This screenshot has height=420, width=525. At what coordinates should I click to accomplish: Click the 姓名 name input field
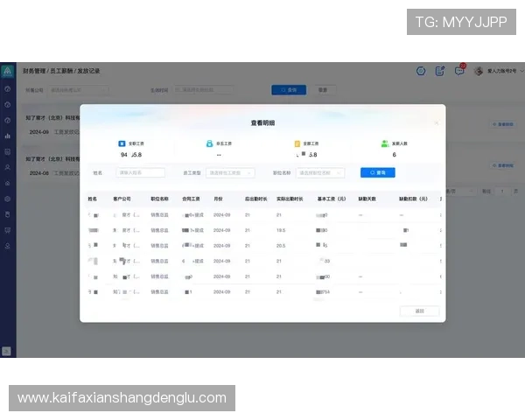coord(140,173)
